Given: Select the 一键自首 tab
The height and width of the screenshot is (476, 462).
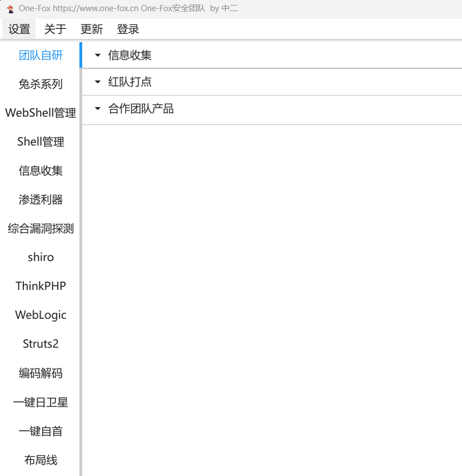Looking at the screenshot, I should coord(41,431).
